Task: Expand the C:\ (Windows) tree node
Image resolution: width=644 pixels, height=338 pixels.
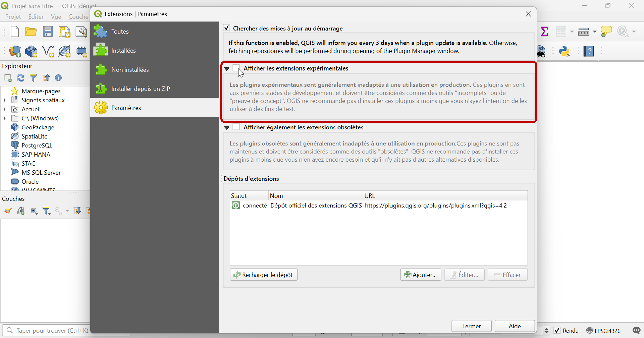Action: click(x=5, y=118)
